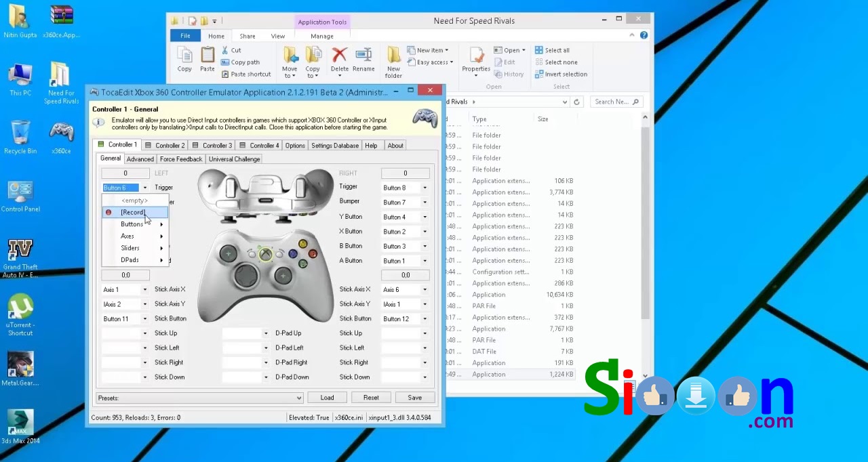Expand the Y Button dropdown
This screenshot has height=462, width=868.
click(x=425, y=217)
